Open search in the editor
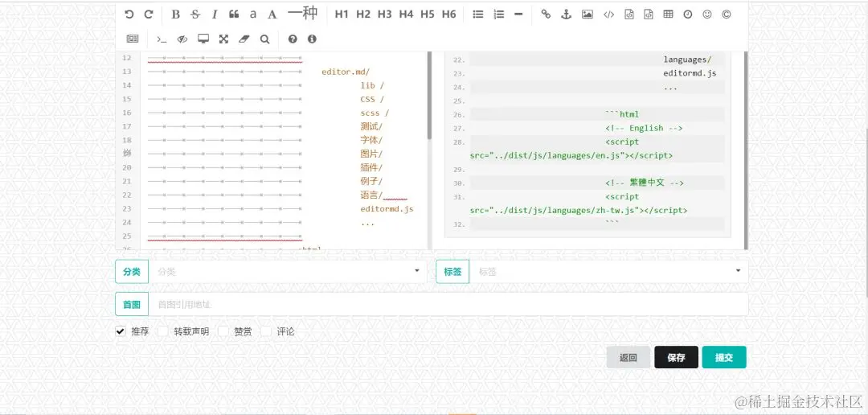 264,39
